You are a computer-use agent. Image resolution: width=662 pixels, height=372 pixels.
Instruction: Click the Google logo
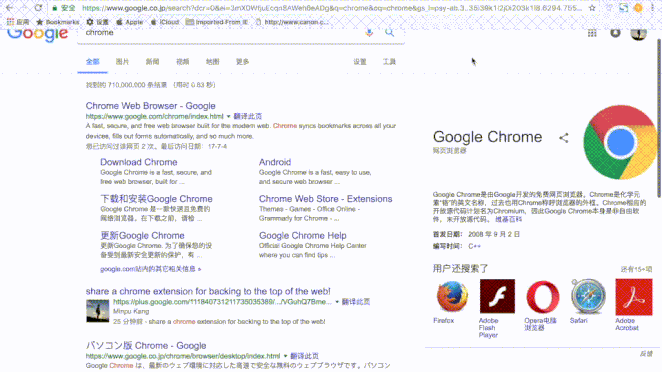coord(38,34)
